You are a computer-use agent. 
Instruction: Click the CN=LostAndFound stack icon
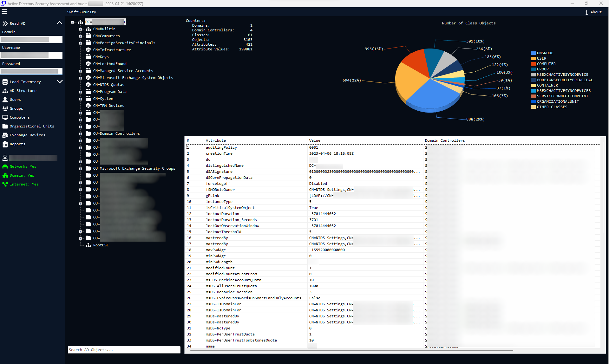(88, 64)
